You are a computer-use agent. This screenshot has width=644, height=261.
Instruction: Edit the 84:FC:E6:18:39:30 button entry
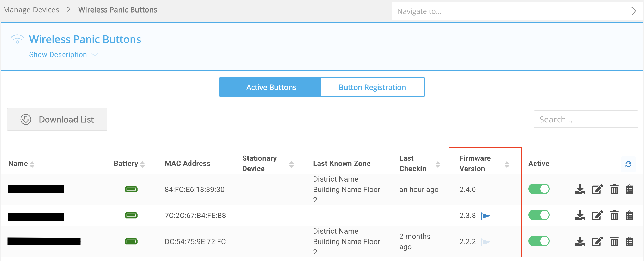597,189
